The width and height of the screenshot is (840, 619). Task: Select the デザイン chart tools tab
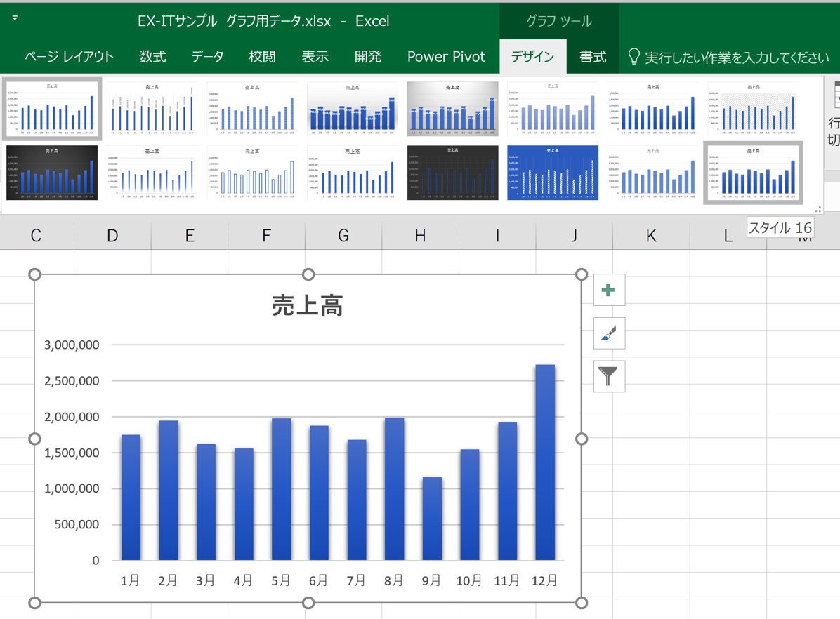532,57
